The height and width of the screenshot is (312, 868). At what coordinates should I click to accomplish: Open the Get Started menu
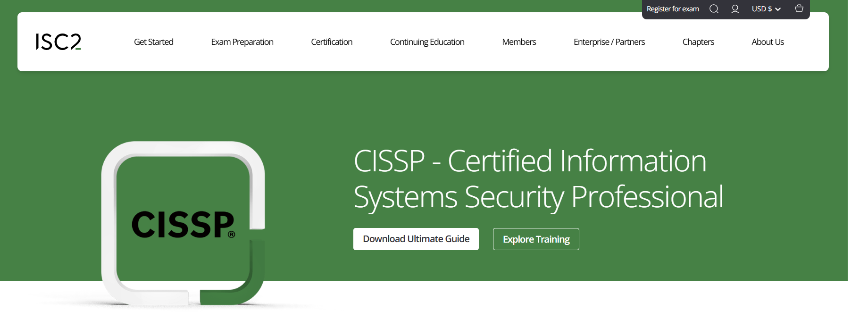point(154,42)
